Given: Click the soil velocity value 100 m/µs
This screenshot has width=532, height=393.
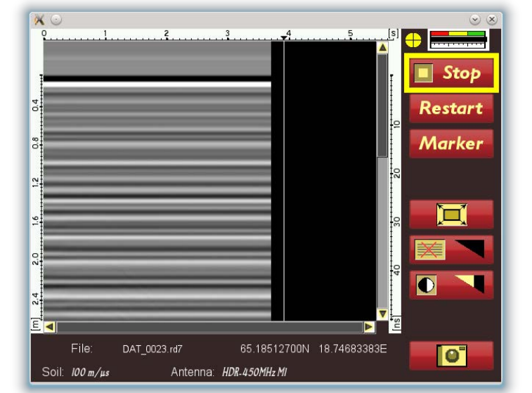Looking at the screenshot, I should [x=90, y=373].
